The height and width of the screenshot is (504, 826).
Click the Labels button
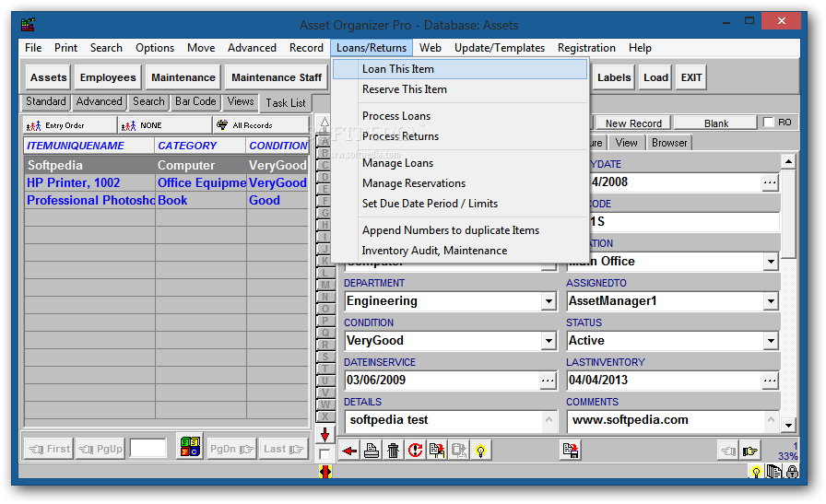614,78
